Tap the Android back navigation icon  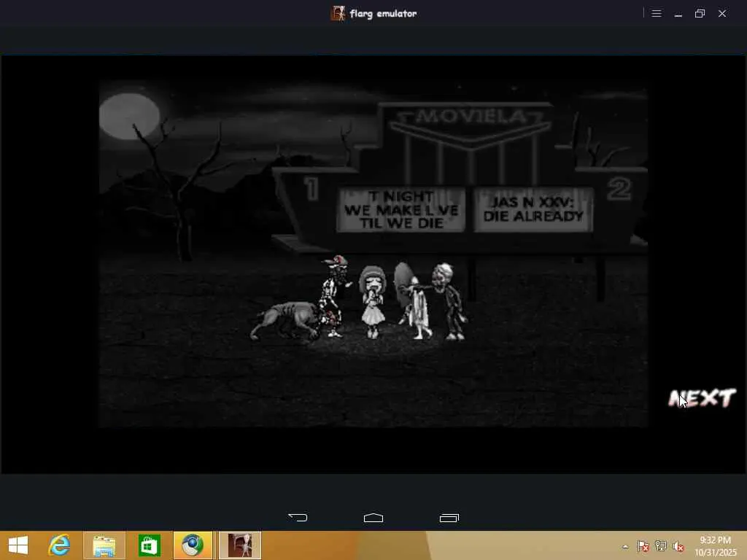pos(298,517)
